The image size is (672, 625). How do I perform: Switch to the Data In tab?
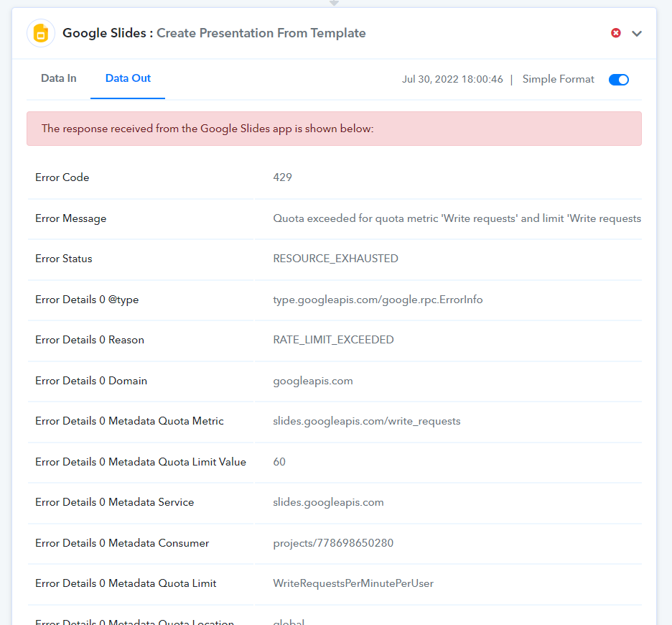(x=59, y=78)
